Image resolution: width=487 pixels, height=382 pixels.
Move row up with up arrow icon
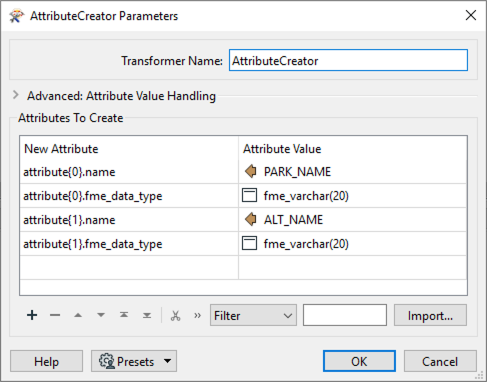click(x=78, y=315)
